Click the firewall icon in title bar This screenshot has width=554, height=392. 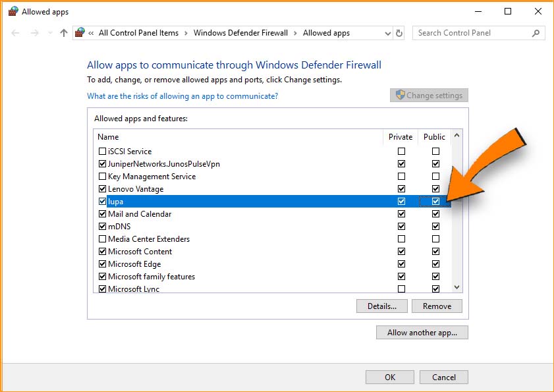[13, 11]
